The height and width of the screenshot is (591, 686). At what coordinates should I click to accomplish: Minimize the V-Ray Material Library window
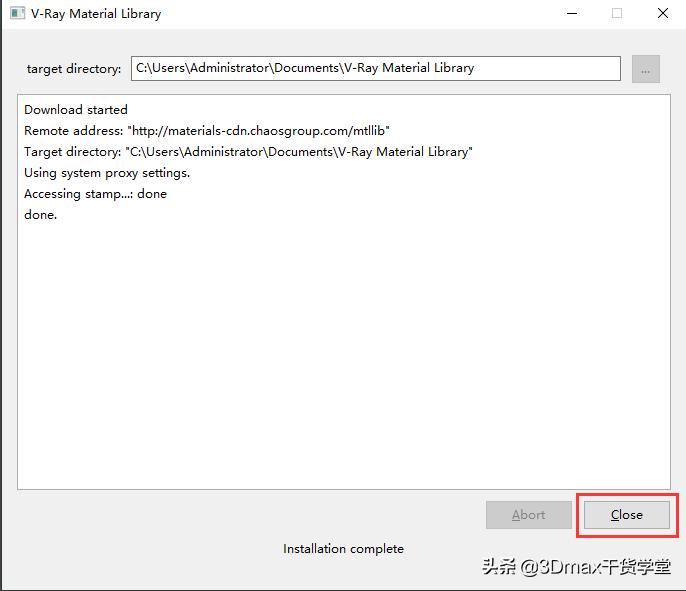tap(572, 14)
